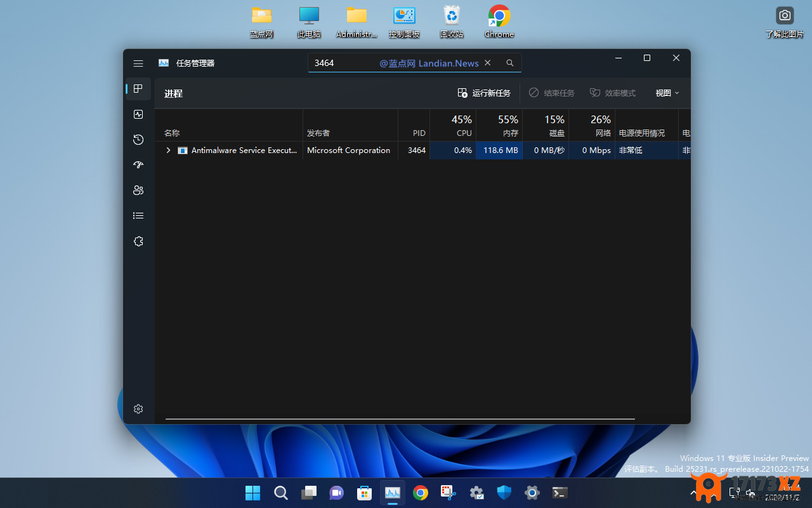Open Snipping Tool from taskbar
Viewport: 812px width, 508px height.
coord(449,493)
